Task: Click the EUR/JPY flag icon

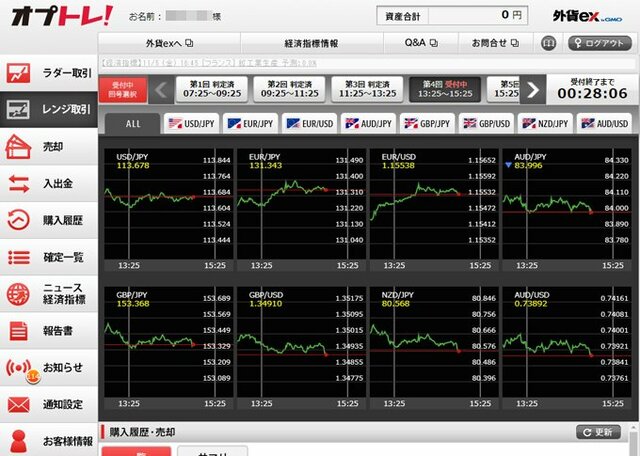Action: click(234, 123)
